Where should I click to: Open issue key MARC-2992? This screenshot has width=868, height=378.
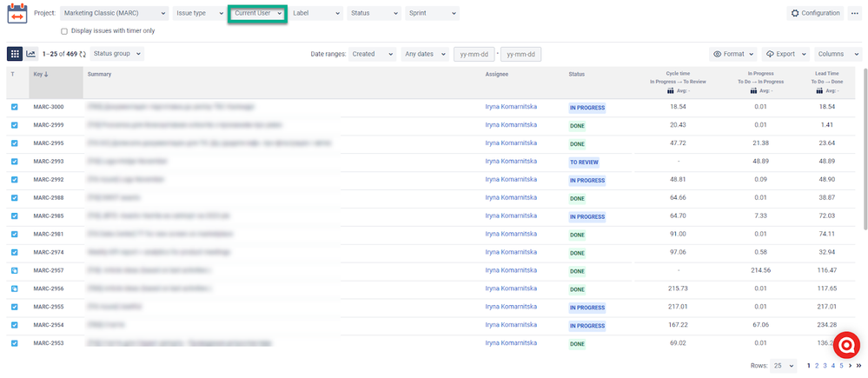point(48,179)
